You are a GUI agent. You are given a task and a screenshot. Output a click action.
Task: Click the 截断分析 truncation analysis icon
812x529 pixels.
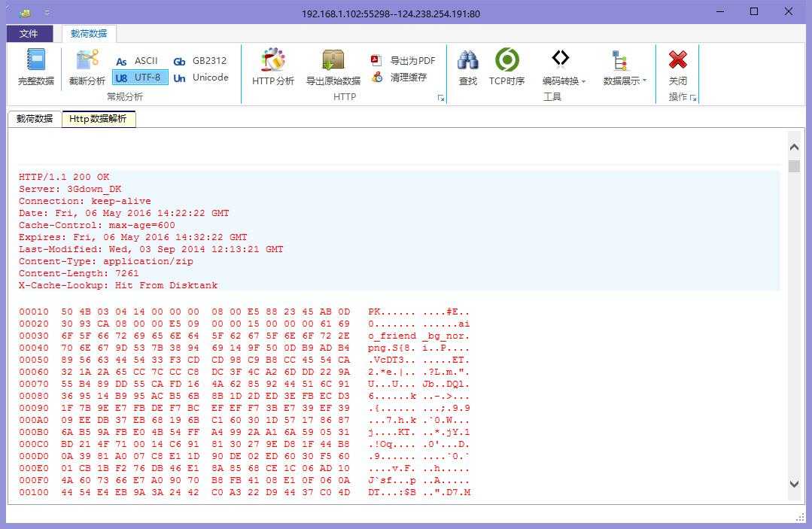[87, 67]
